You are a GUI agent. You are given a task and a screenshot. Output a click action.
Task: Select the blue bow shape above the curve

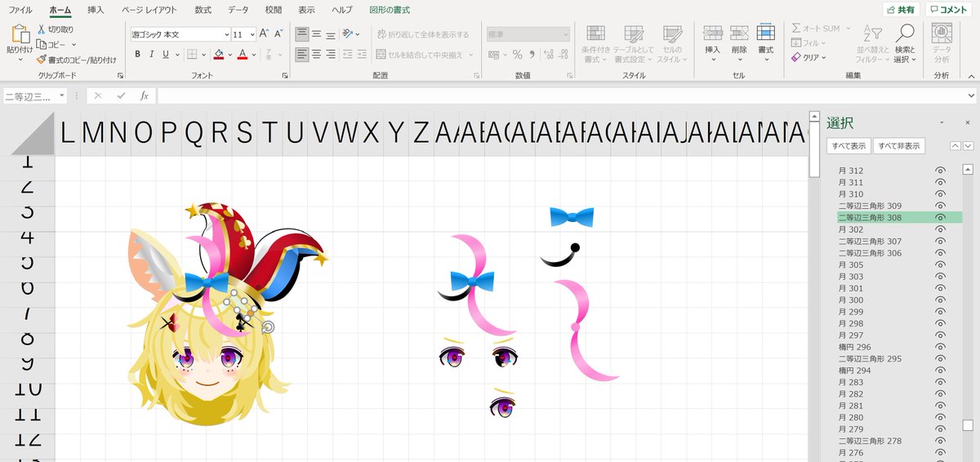[x=571, y=216]
